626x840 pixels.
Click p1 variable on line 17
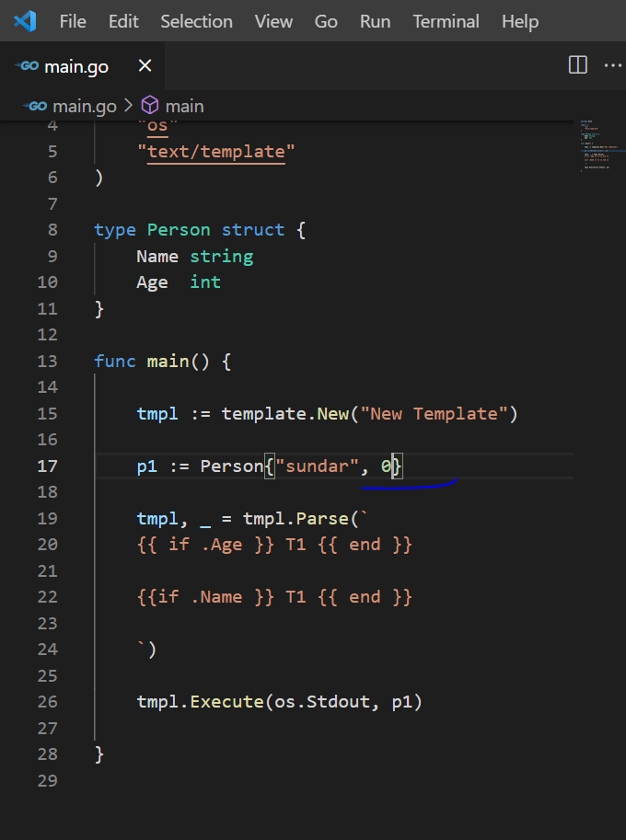click(x=147, y=466)
